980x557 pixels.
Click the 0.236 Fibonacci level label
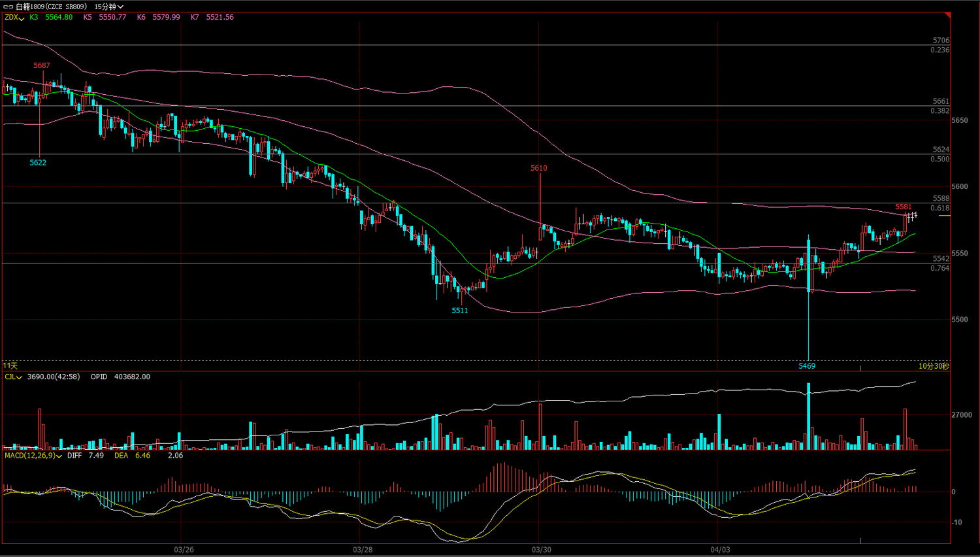[940, 50]
